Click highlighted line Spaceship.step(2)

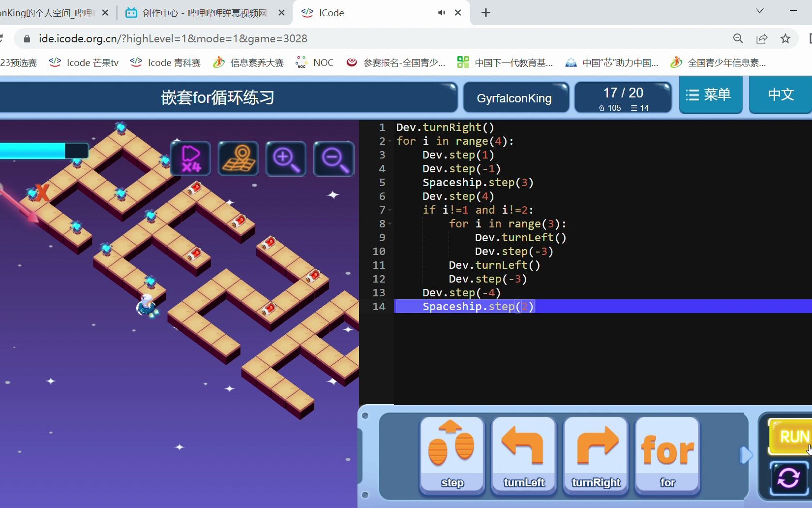[x=478, y=306]
